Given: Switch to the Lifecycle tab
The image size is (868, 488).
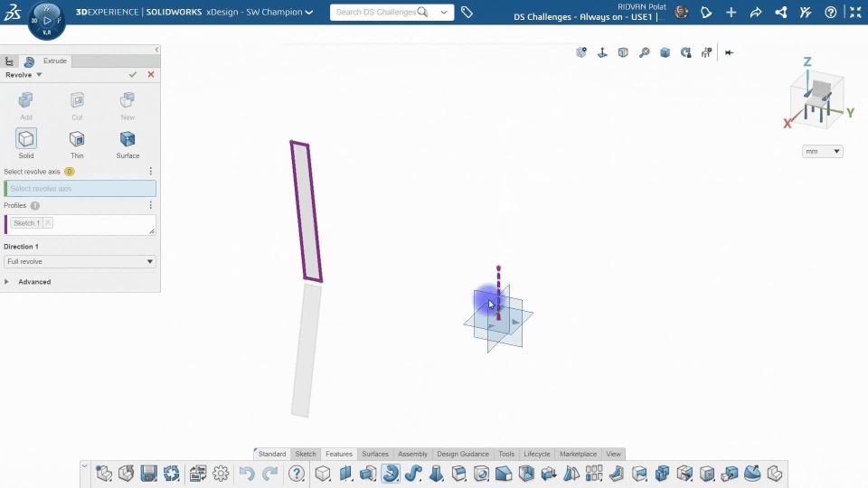Looking at the screenshot, I should point(537,454).
